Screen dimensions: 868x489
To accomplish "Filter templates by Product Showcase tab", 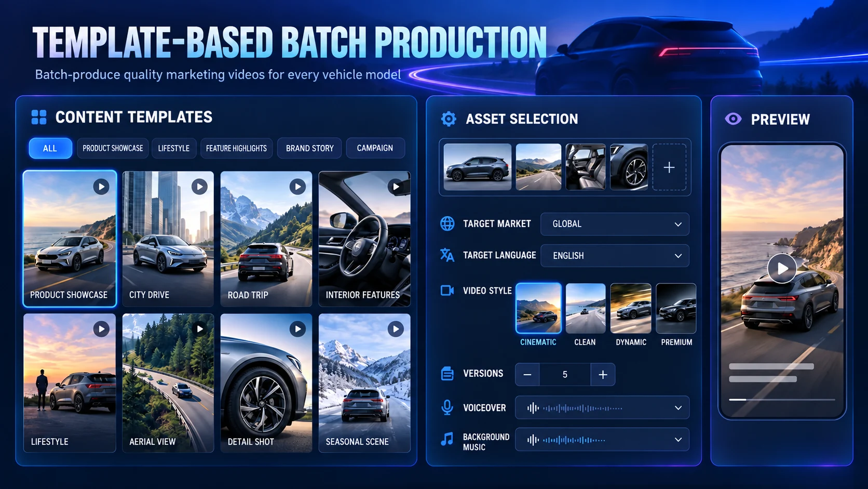I will 113,148.
